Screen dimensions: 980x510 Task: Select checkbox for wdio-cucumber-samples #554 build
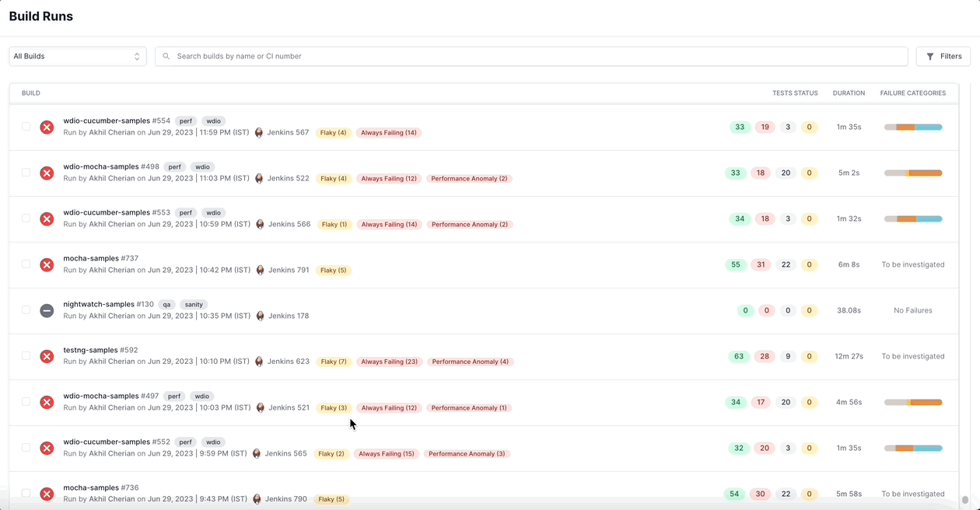click(26, 126)
